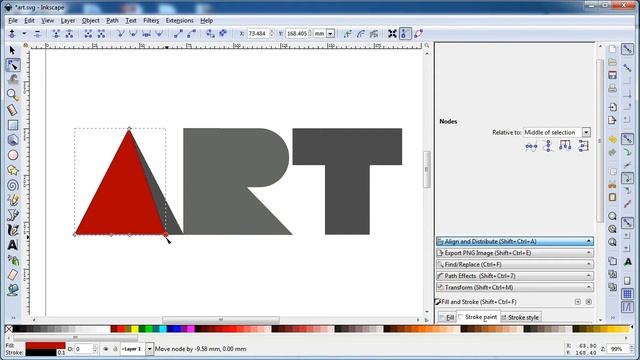
Task: Pick the Eraser tool
Action: click(13, 275)
